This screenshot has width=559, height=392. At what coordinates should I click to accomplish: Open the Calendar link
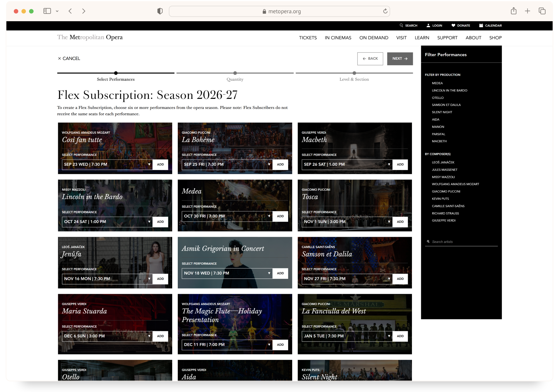pos(491,25)
